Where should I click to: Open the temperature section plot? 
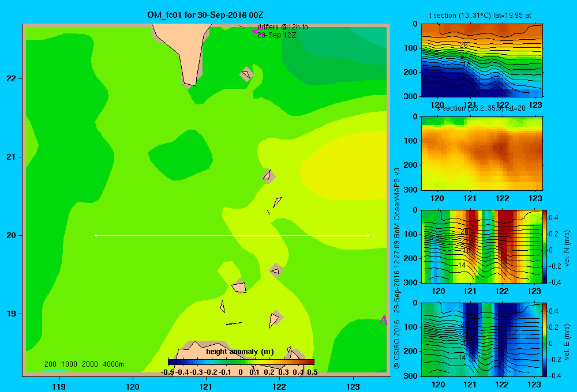pyautogui.click(x=482, y=61)
